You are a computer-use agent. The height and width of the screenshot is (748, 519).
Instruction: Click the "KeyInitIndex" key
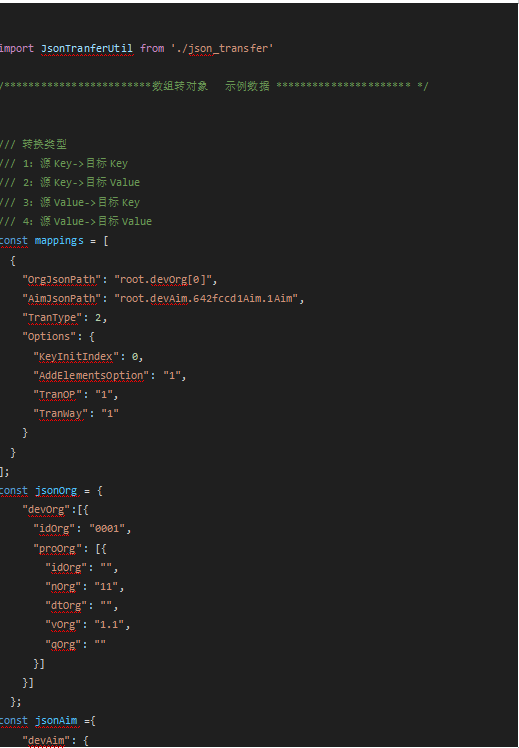76,356
